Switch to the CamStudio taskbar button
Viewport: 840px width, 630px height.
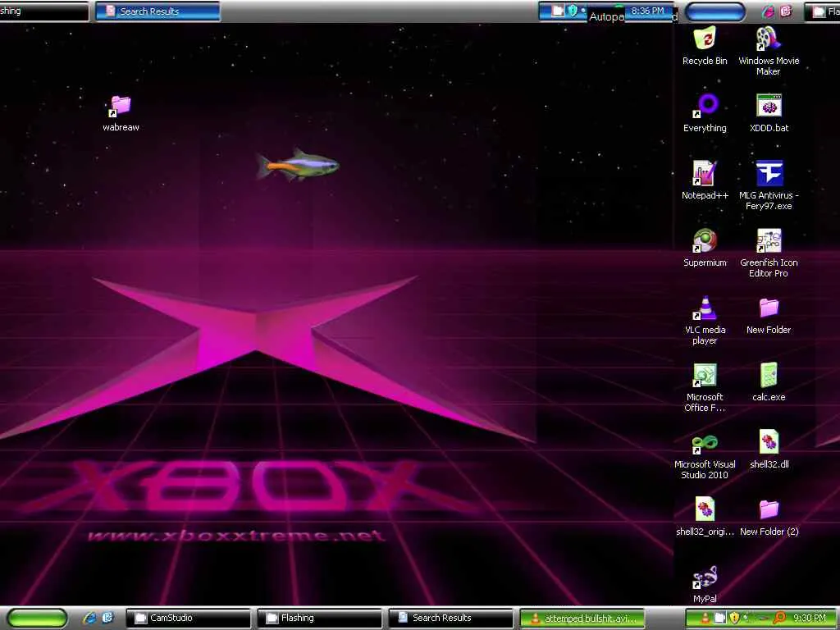pos(188,619)
